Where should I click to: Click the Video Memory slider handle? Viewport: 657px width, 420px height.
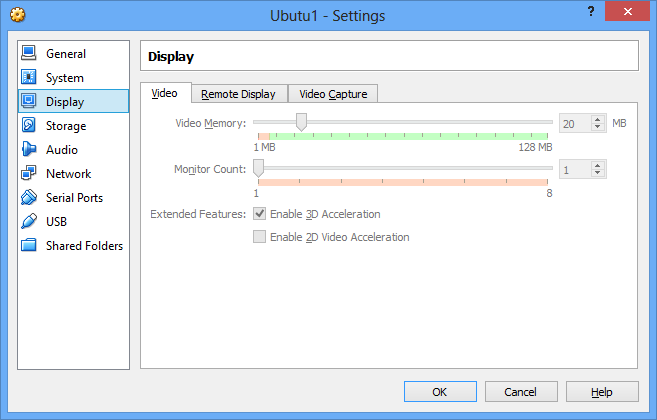click(301, 122)
